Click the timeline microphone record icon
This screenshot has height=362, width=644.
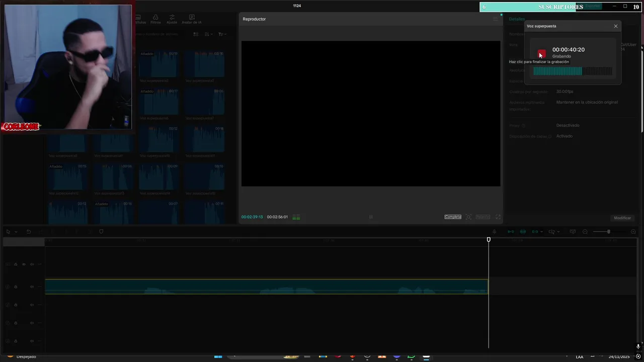coord(495,232)
